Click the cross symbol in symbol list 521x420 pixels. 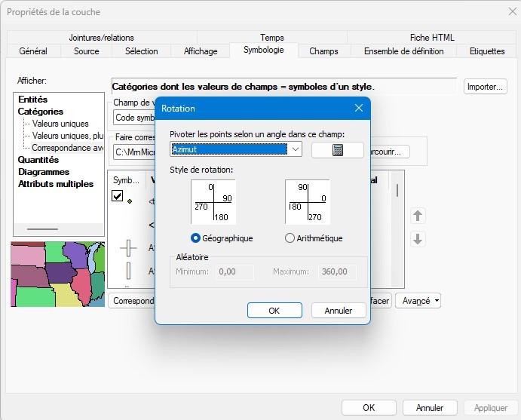pyautogui.click(x=129, y=247)
